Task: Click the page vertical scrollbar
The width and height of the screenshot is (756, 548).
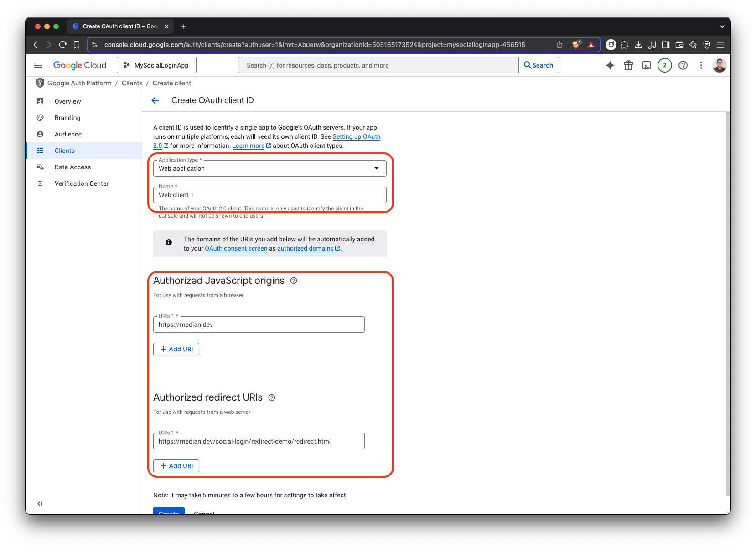Action: point(728,304)
